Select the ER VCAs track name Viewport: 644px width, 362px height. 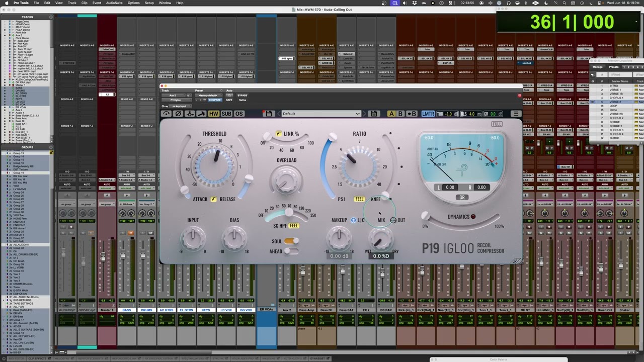coord(266,310)
